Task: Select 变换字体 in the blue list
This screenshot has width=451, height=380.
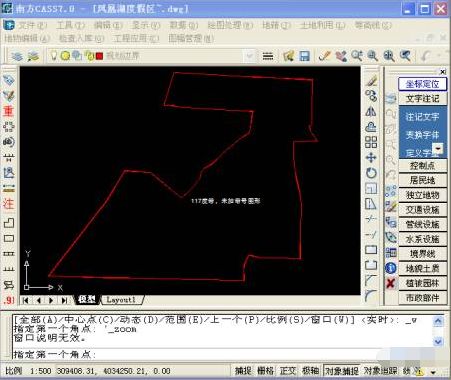Action: coord(422,135)
